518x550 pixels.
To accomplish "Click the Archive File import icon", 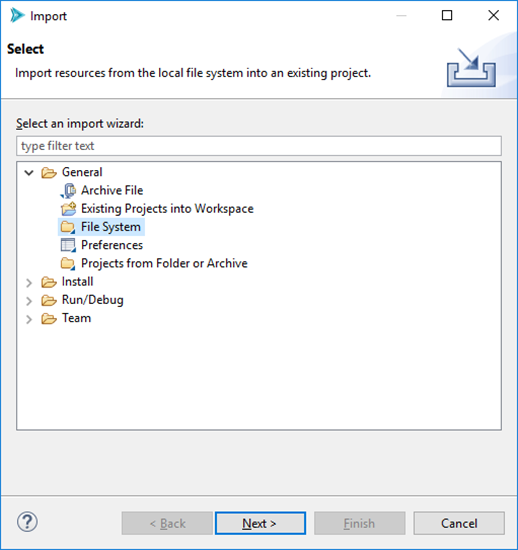I will point(68,190).
